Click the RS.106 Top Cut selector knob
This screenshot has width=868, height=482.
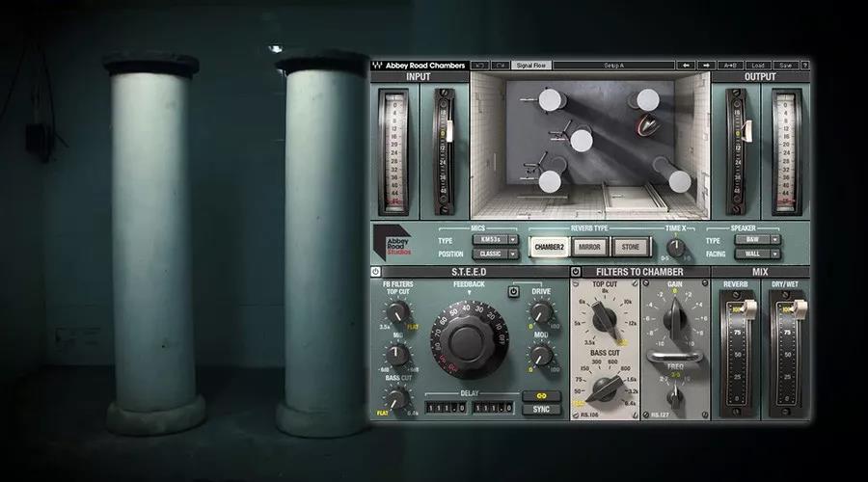(605, 320)
